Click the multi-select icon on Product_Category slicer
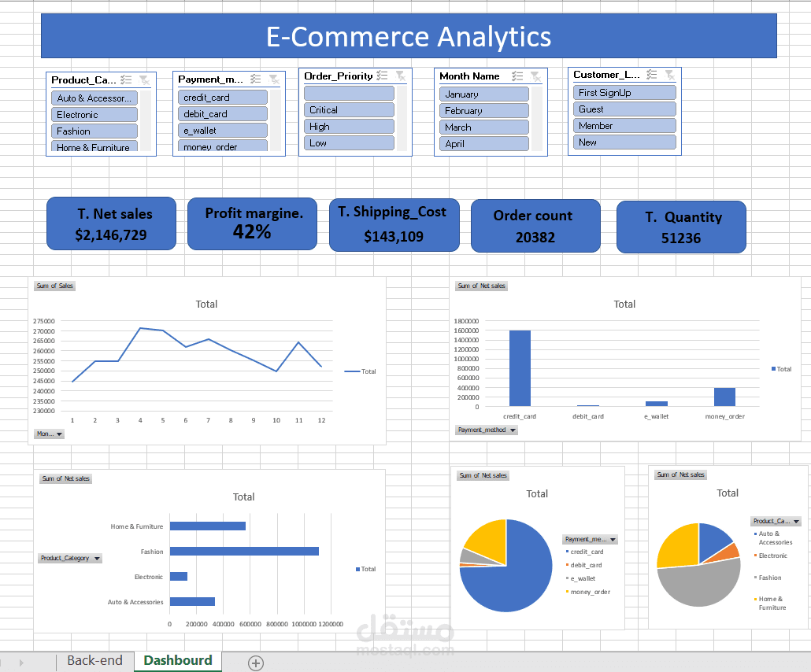This screenshot has height=672, width=811. 126,79
